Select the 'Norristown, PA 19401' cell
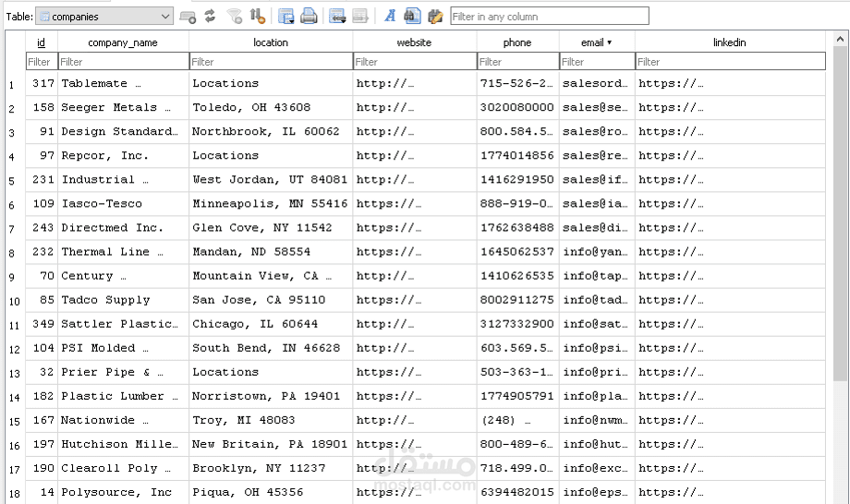Screen dimensions: 850x504 tap(271, 396)
